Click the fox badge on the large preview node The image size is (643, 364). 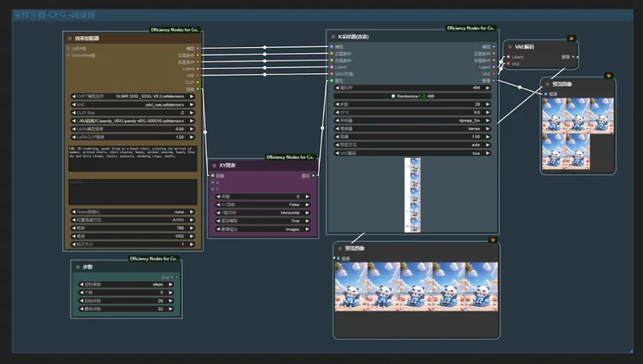(x=493, y=240)
